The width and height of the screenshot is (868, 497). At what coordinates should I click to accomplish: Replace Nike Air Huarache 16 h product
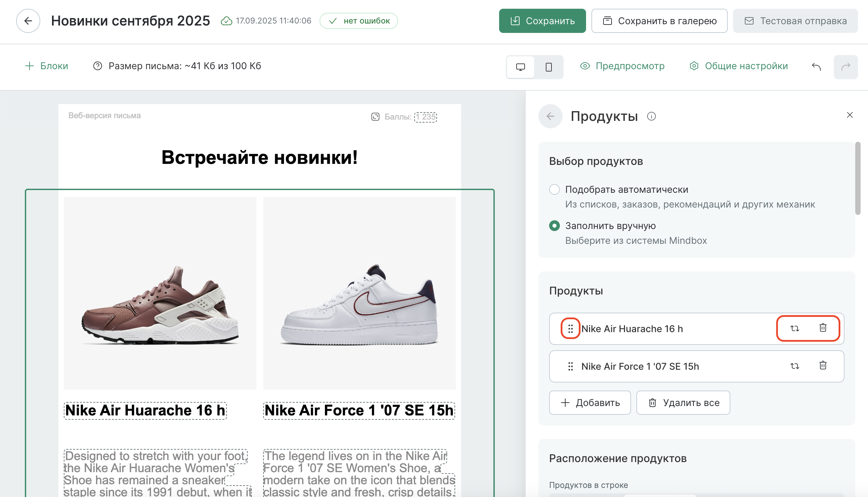tap(794, 328)
